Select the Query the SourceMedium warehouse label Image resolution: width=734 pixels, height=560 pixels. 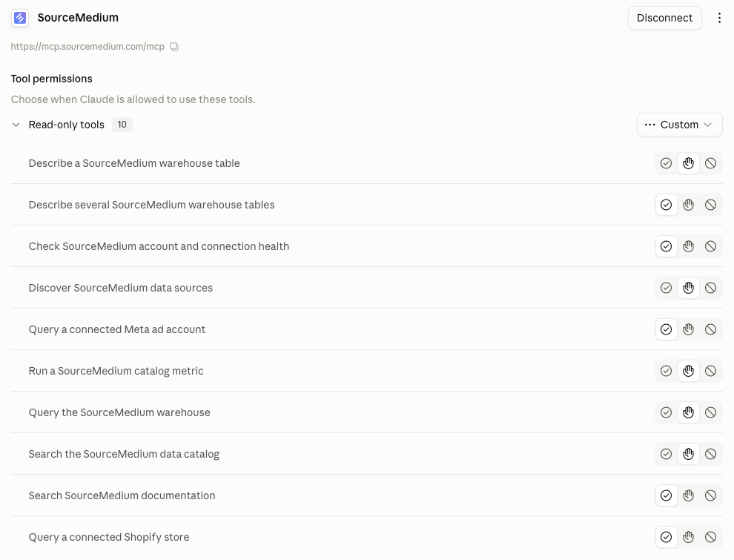point(119,412)
